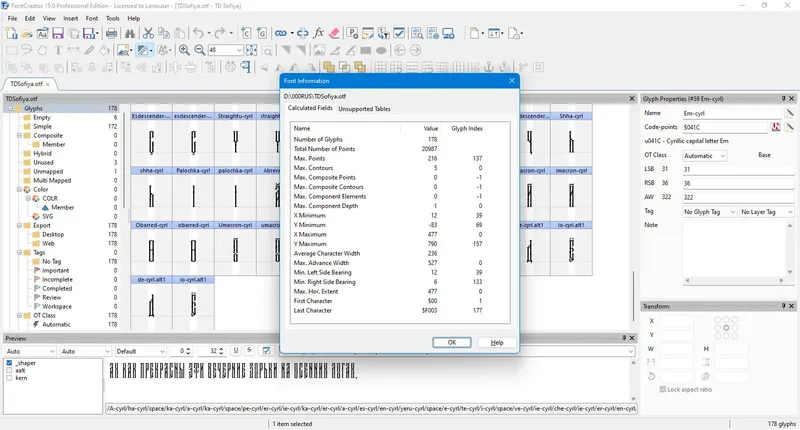This screenshot has width=800, height=430.
Task: Click the anchor icon in toolbar
Action: coord(489,67)
